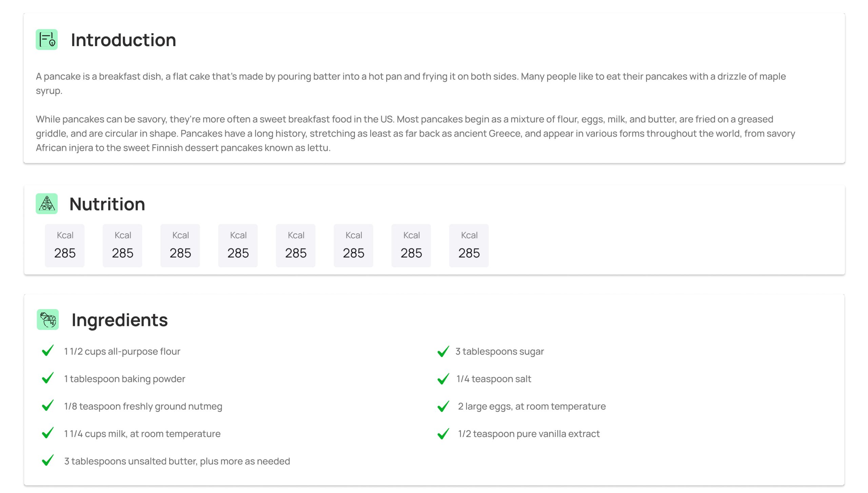Click the Nutrition food pyramid icon

(47, 204)
